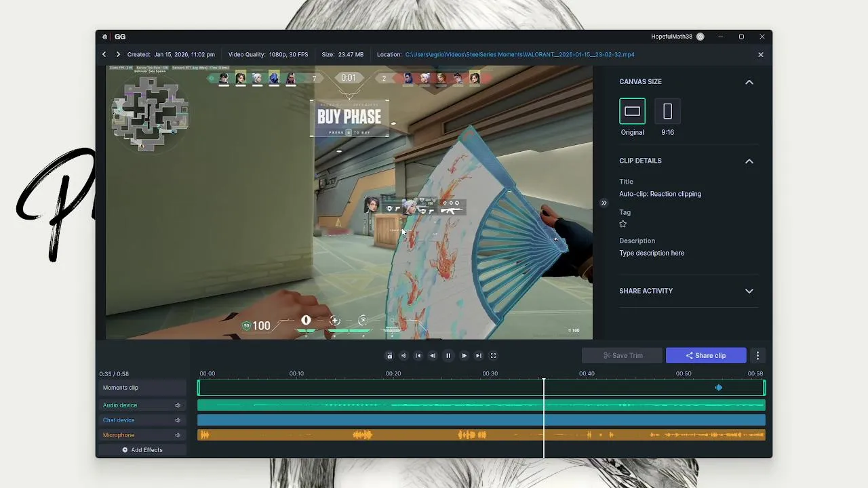Viewport: 868px width, 488px height.
Task: Step back one frame
Action: [433, 355]
